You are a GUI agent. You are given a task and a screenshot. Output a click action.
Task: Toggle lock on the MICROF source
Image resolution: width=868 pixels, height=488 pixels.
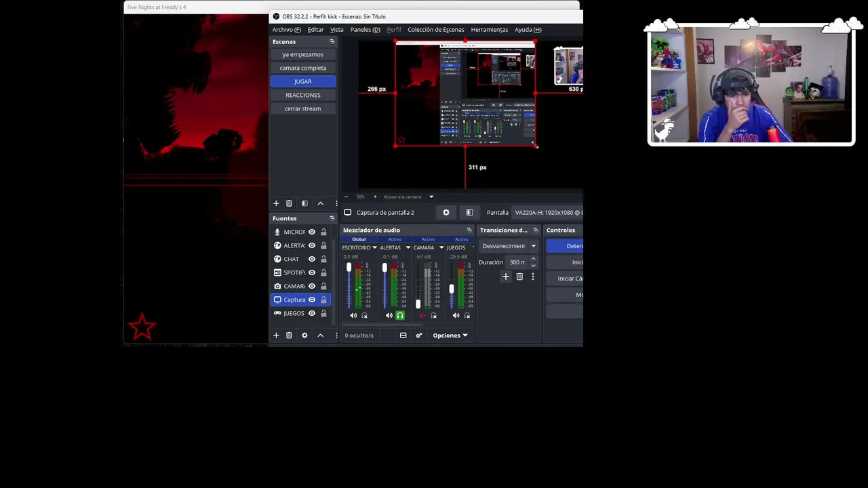coord(323,232)
